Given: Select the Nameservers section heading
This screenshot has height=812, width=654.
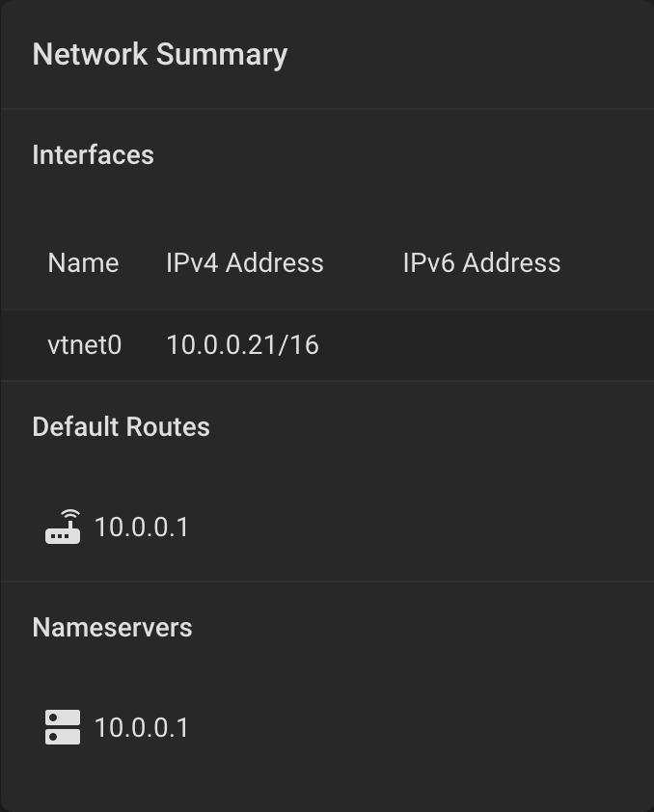Looking at the screenshot, I should tap(112, 628).
